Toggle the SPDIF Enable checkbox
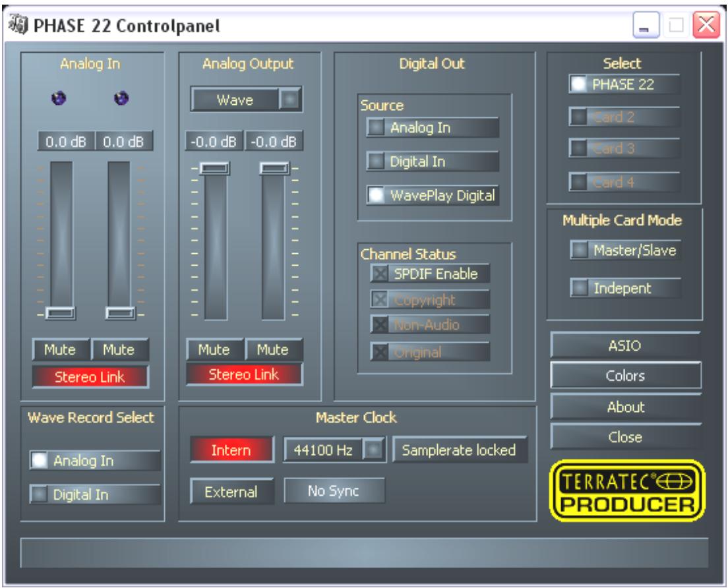 click(x=430, y=274)
